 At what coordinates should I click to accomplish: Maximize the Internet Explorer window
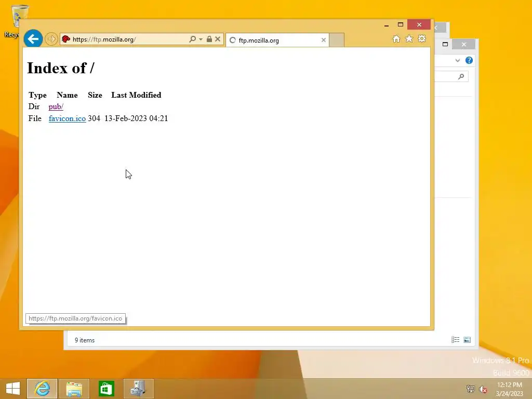tap(401, 25)
